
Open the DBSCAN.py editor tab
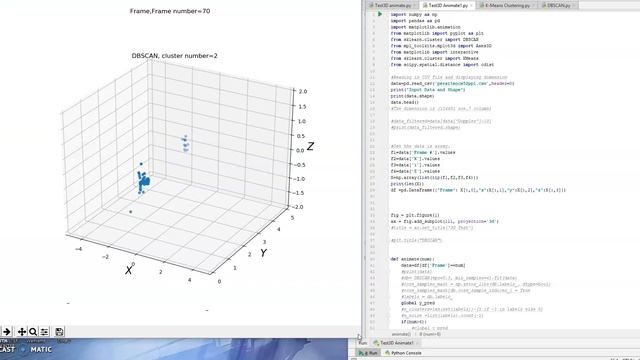pyautogui.click(x=558, y=5)
